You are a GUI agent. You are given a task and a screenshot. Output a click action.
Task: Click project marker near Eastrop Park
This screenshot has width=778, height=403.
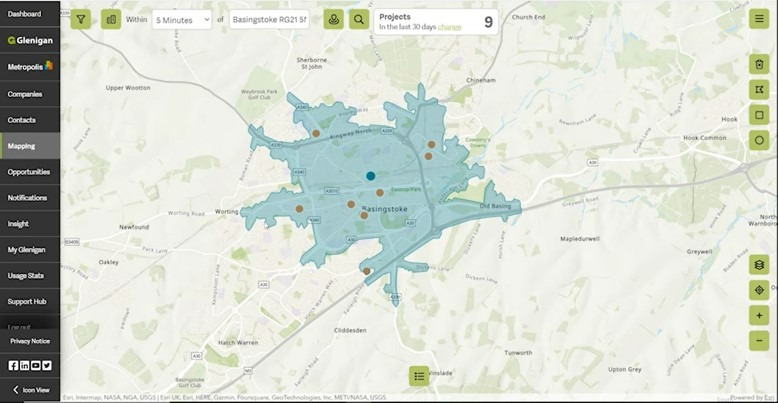coord(380,193)
